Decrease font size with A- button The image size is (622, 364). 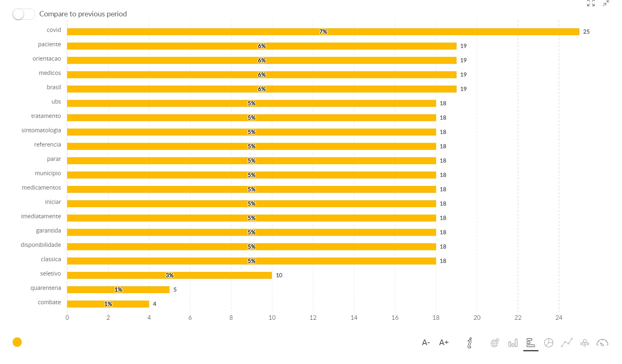pos(426,343)
